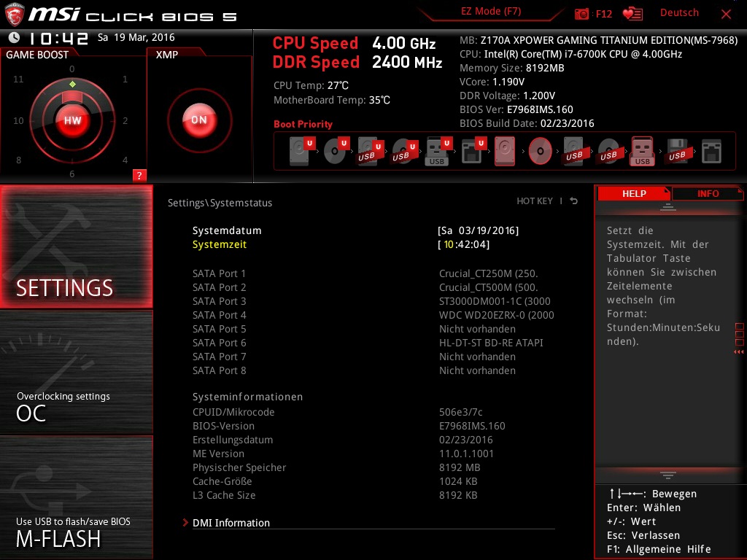Set Game Boost dial to position 11
747x560 pixels.
[x=18, y=79]
